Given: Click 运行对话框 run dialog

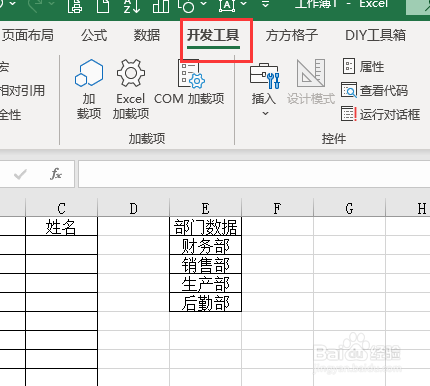Looking at the screenshot, I should (x=380, y=114).
